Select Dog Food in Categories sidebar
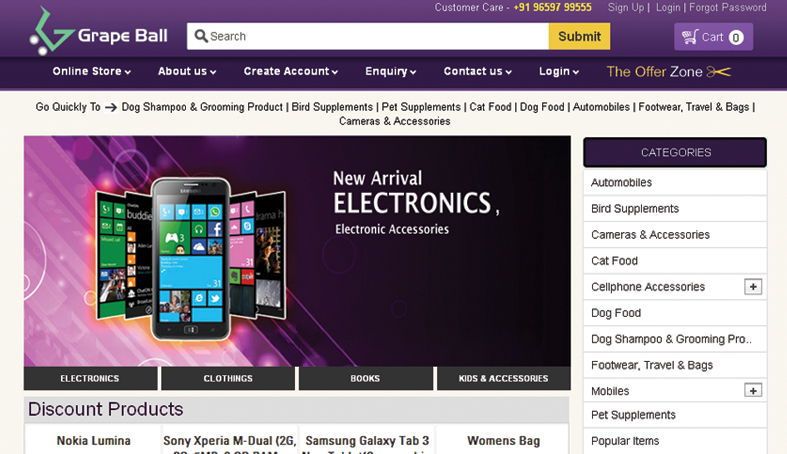The width and height of the screenshot is (787, 454). [x=675, y=313]
